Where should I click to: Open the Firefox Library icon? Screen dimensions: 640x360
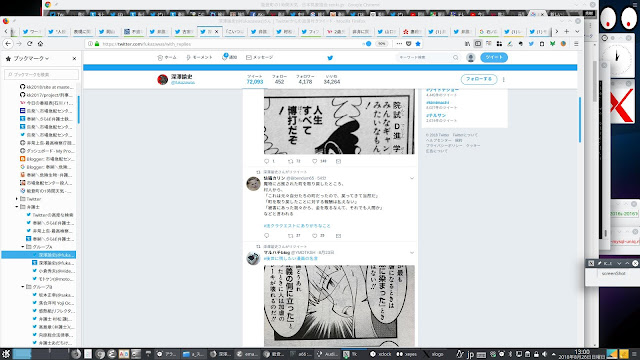pyautogui.click(x=467, y=44)
